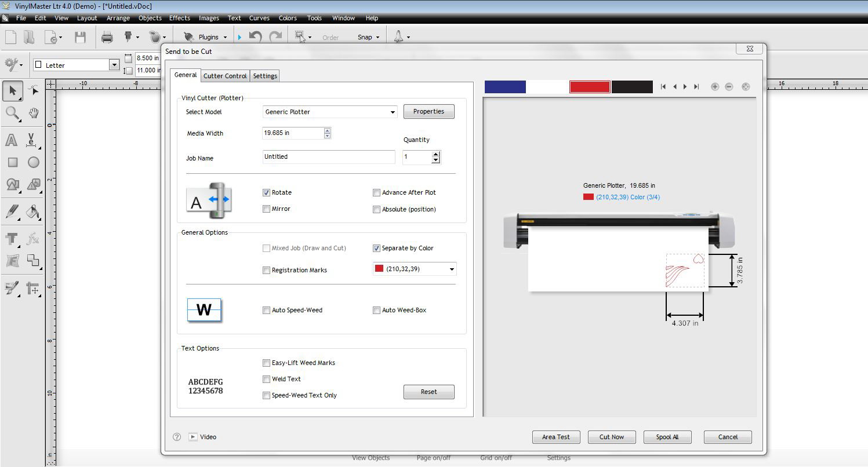Pick the hand Pan tool
868x467 pixels.
coord(34,113)
